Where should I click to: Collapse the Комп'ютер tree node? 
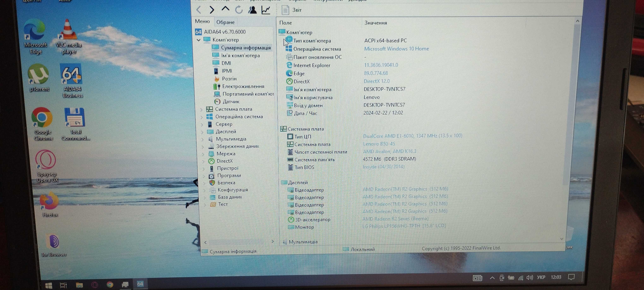tap(199, 40)
